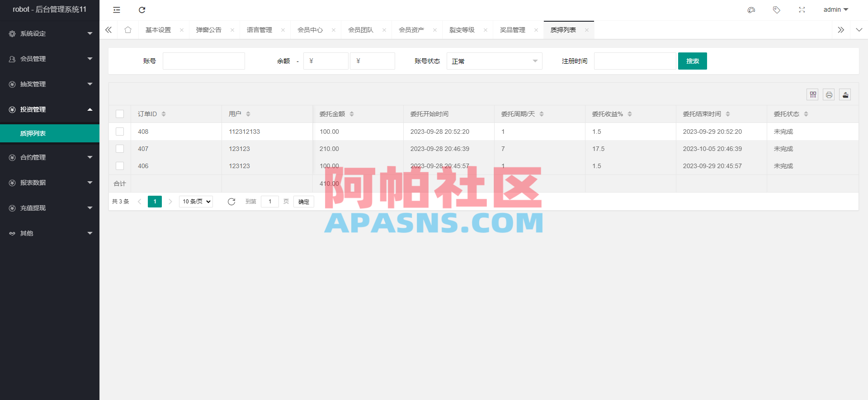Image resolution: width=868 pixels, height=400 pixels.
Task: Click the print icon above the table
Action: [x=829, y=94]
